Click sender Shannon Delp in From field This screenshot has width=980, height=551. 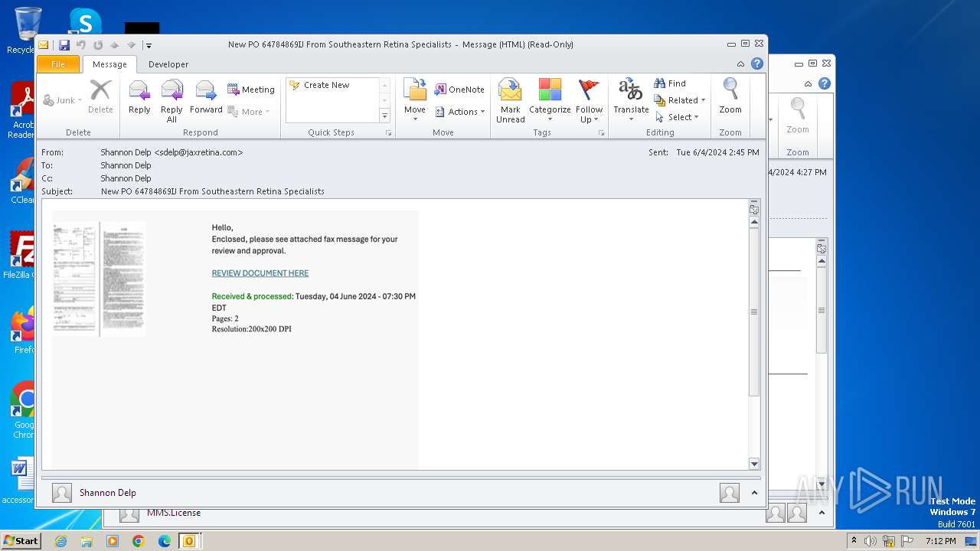pos(171,152)
